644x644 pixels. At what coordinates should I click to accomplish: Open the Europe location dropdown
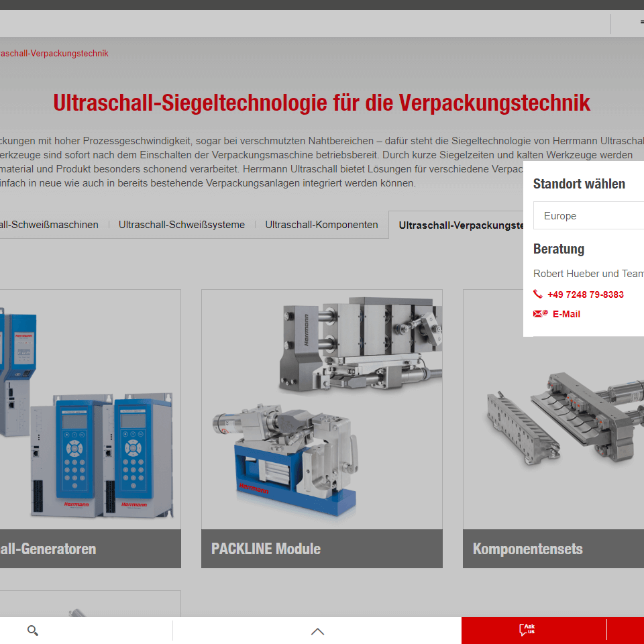(588, 215)
